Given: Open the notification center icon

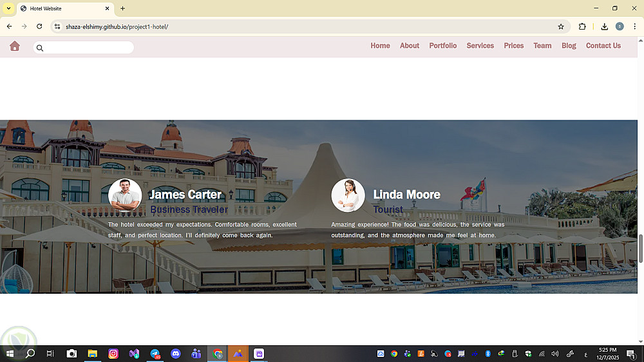Looking at the screenshot, I should 631,354.
